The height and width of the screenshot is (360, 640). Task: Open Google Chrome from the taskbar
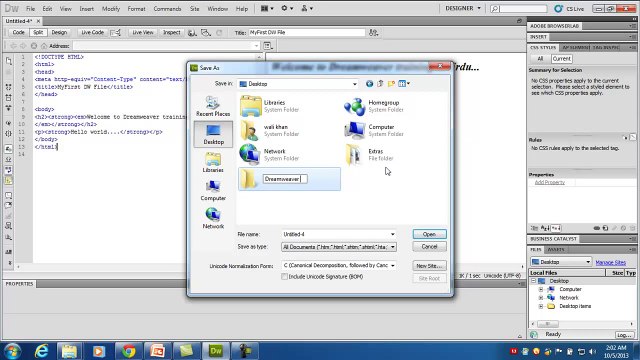coord(129,351)
